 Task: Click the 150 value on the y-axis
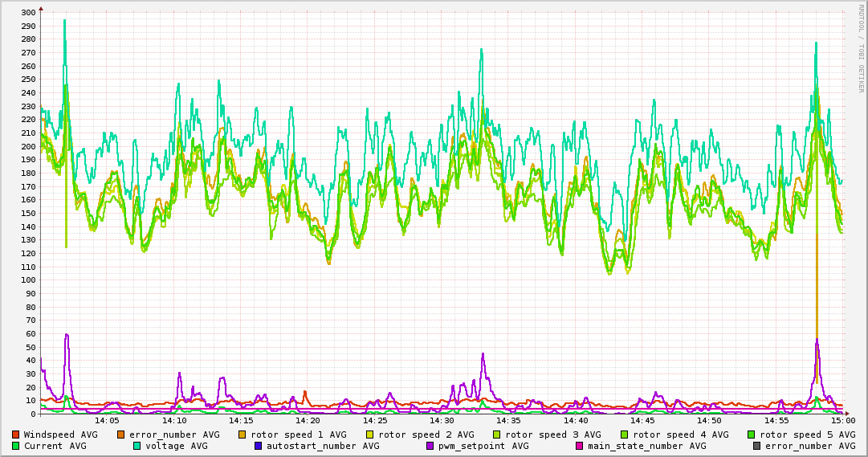[x=28, y=214]
